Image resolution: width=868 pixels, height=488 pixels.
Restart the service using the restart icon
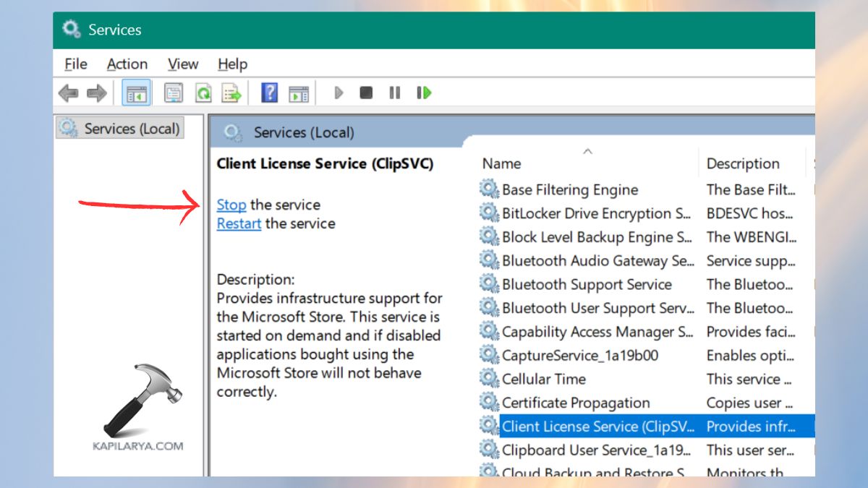coord(424,92)
